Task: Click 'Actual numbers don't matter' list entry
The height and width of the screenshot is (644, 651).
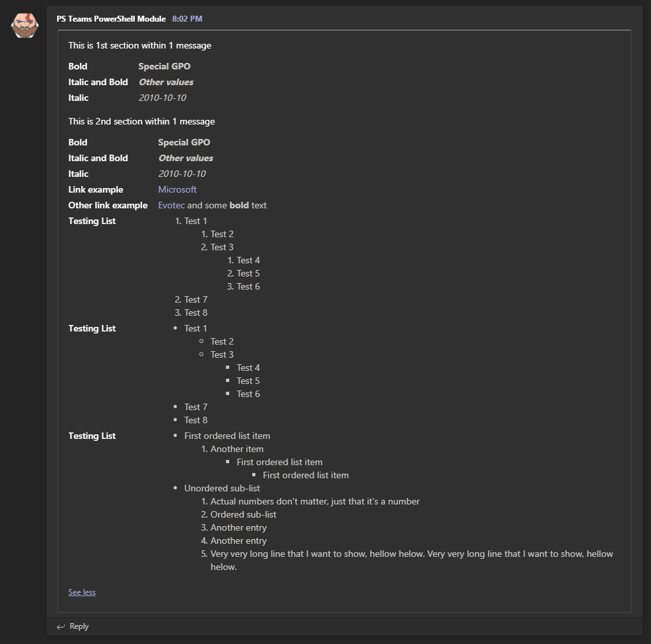Action: 314,501
